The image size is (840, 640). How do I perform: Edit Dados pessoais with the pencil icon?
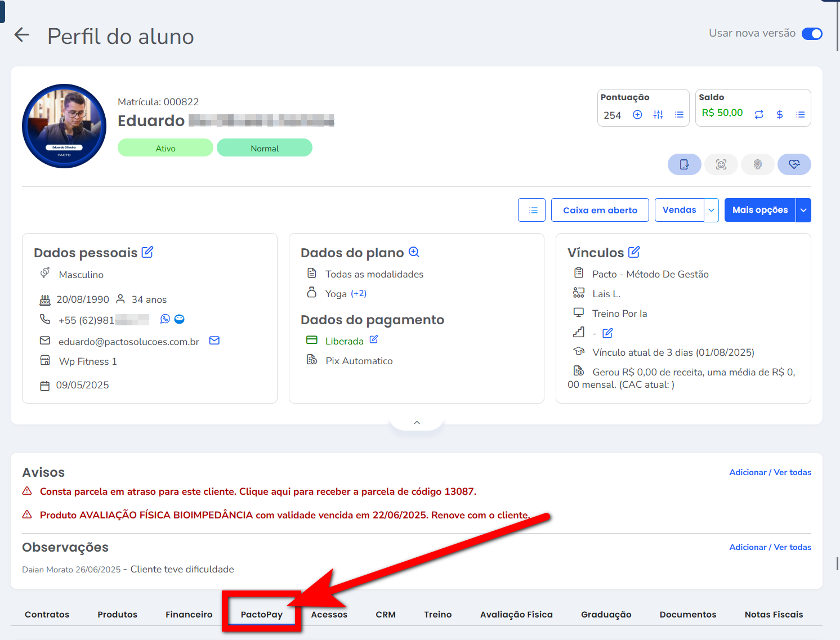click(x=148, y=252)
